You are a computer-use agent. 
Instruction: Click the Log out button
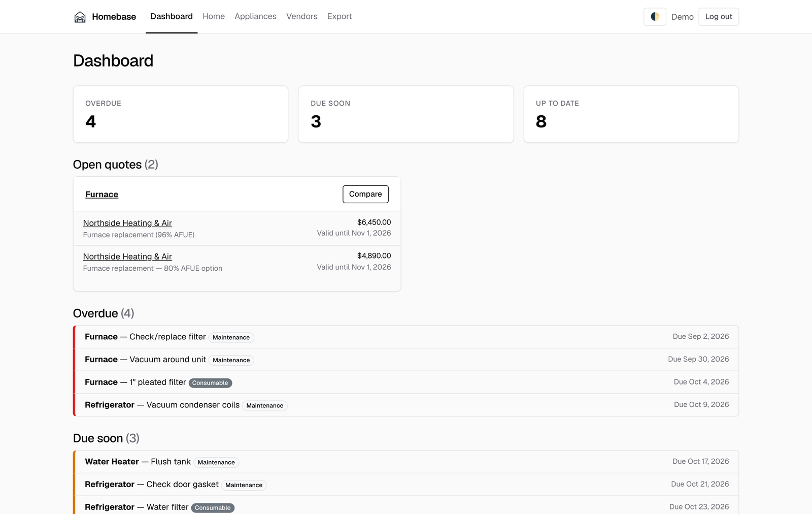point(719,17)
